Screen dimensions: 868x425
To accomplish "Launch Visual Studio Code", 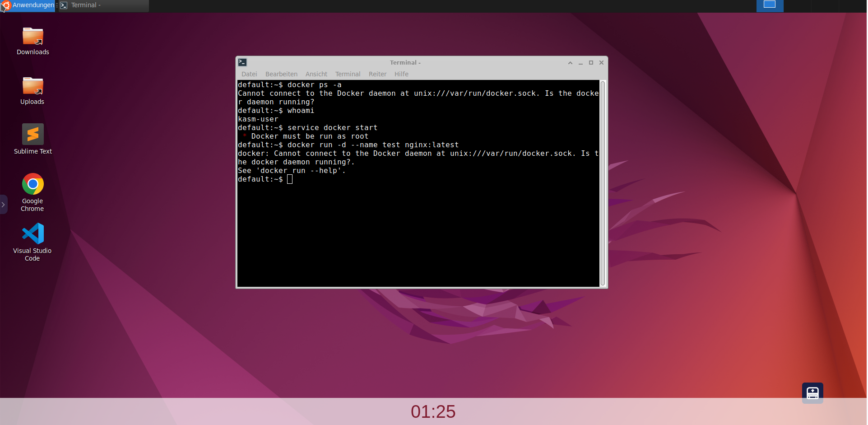I will pos(32,234).
